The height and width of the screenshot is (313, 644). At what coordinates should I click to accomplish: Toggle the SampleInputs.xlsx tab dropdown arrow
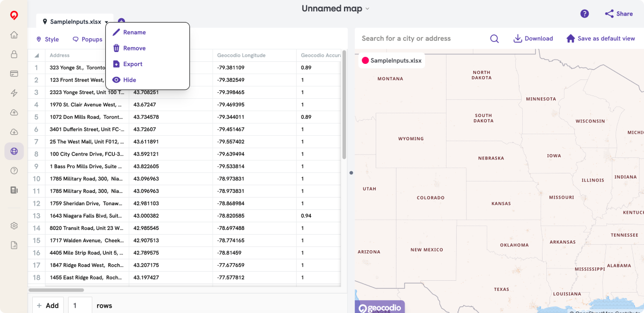[x=107, y=22]
